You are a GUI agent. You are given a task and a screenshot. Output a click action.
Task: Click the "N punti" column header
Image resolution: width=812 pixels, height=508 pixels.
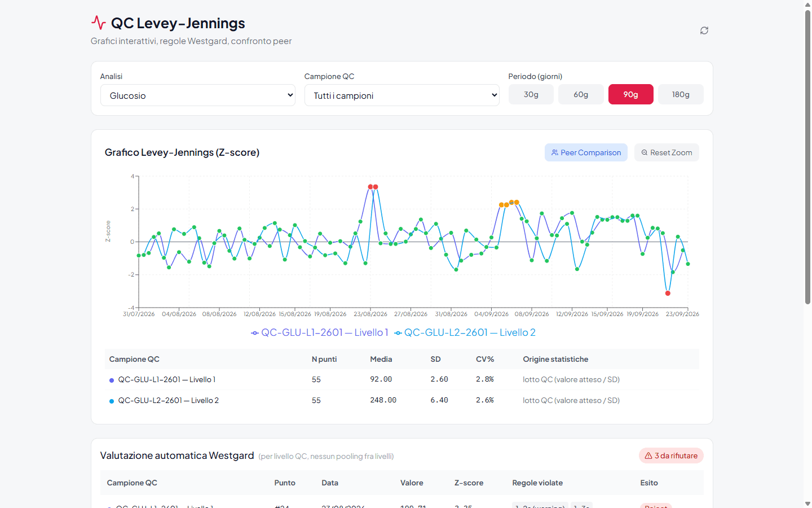(x=324, y=359)
